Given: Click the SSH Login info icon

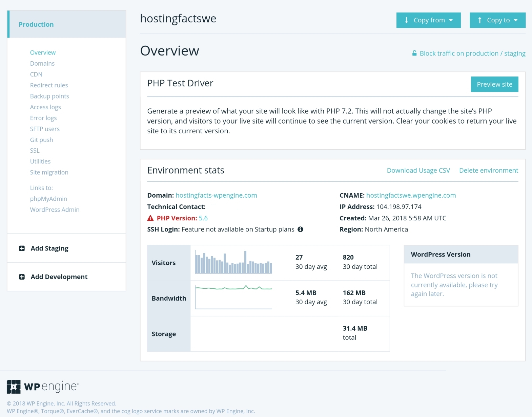Looking at the screenshot, I should [300, 229].
